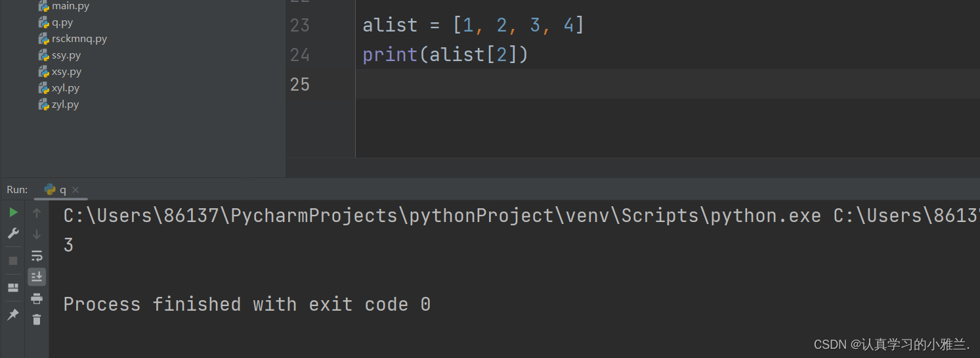Viewport: 980px width, 358px height.
Task: Click line number 24 in gutter
Action: click(300, 55)
